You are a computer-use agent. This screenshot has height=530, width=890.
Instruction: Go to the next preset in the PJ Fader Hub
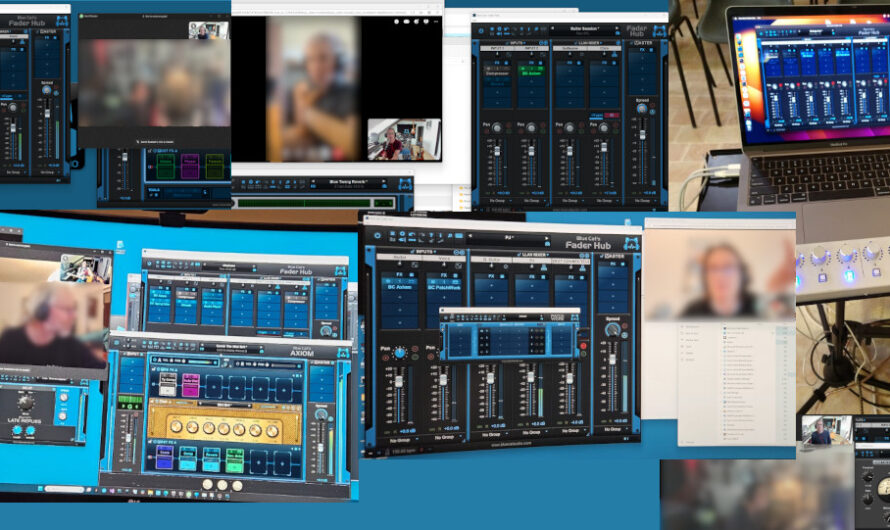[547, 238]
